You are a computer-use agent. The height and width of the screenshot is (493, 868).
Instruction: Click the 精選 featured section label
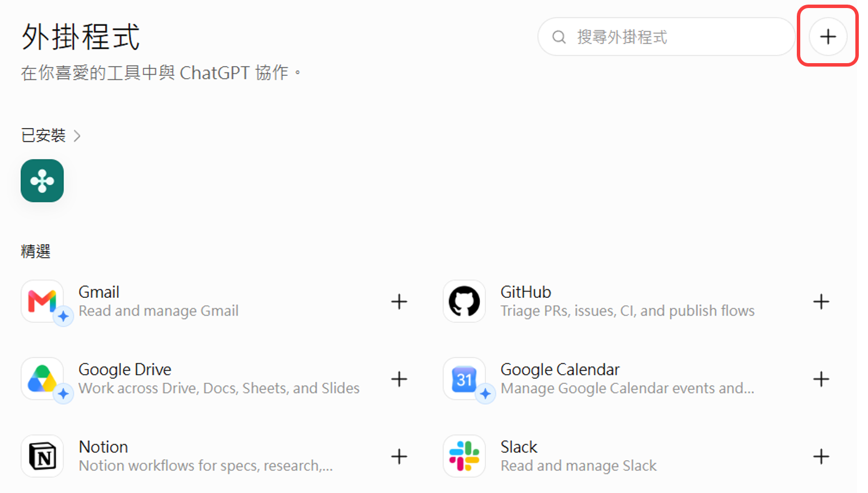tap(36, 251)
